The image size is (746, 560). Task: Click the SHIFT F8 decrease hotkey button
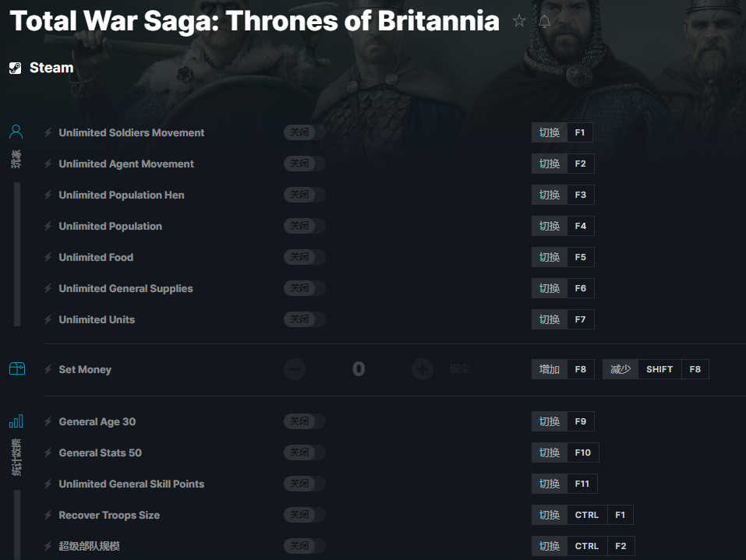[656, 369]
